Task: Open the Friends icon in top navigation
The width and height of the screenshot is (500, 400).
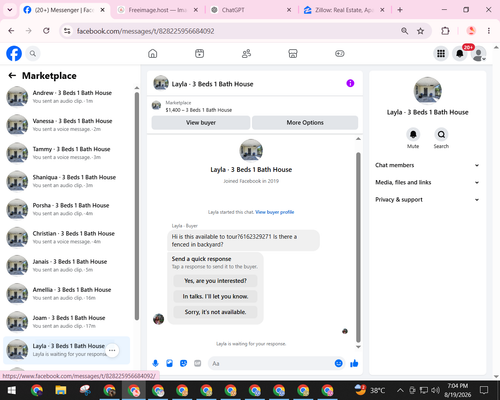Action: coord(246,53)
